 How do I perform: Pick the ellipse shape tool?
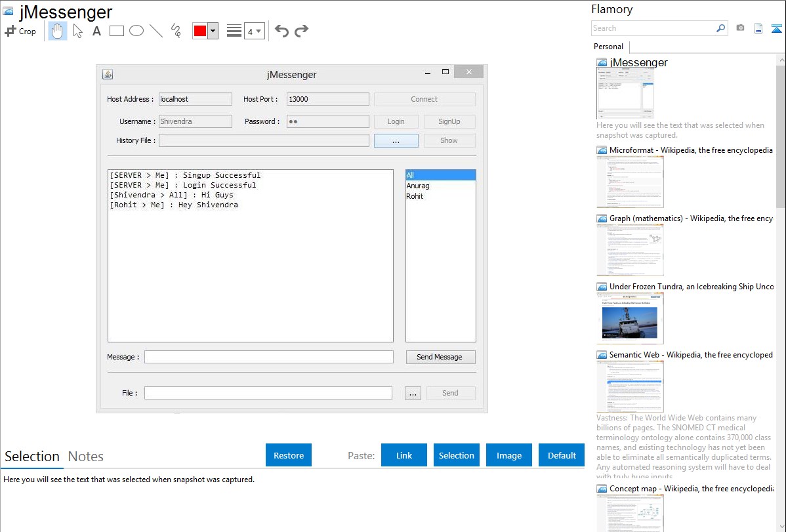tap(136, 31)
